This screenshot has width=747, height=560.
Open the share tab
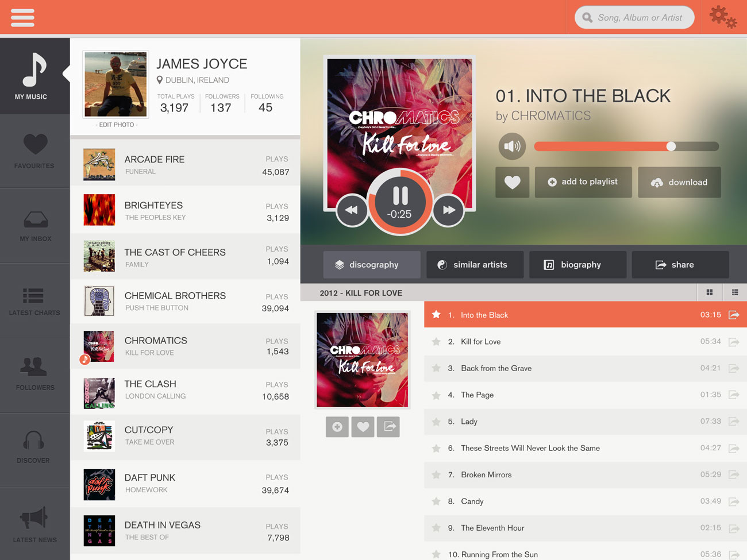[680, 265]
